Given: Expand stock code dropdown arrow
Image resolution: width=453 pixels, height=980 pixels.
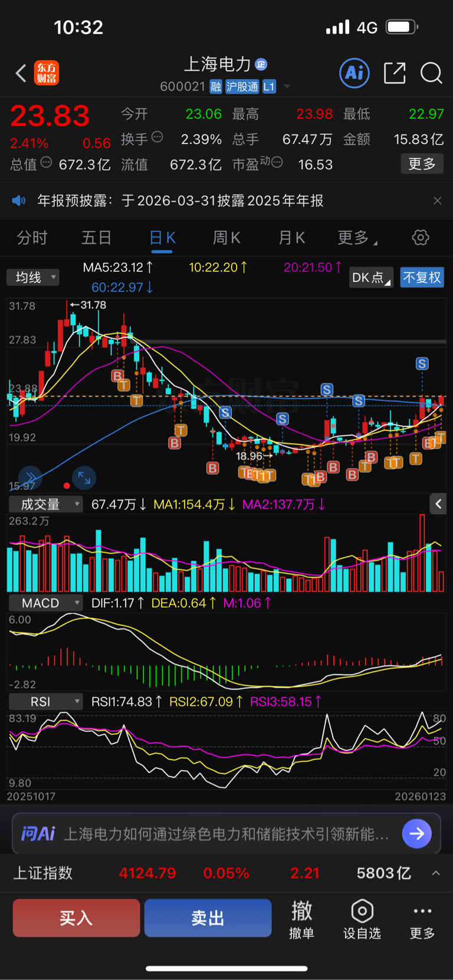Looking at the screenshot, I should (287, 87).
